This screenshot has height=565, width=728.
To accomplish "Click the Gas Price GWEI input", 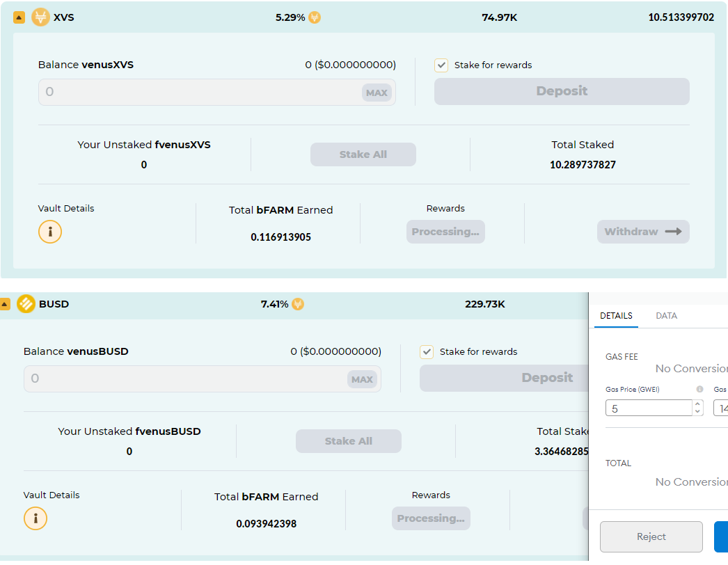I will click(x=649, y=408).
